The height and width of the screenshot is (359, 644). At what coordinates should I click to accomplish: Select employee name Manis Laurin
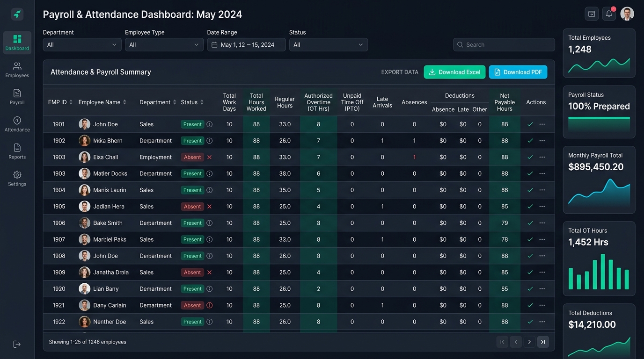point(110,190)
